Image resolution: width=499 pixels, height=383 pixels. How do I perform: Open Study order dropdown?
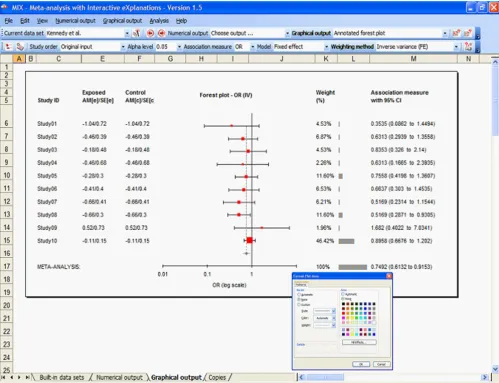click(x=123, y=47)
